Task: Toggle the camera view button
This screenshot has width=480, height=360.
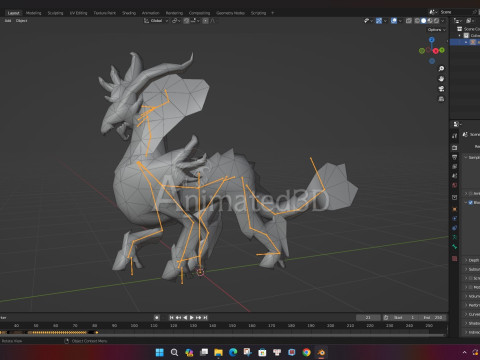Action: click(x=441, y=89)
